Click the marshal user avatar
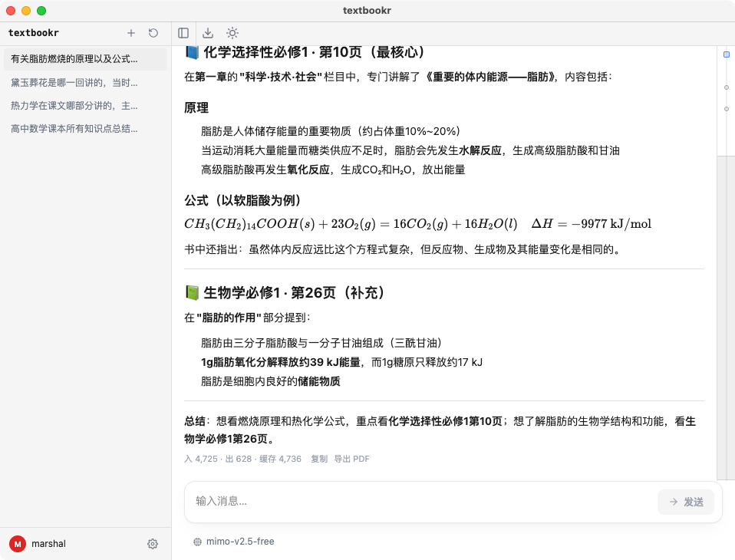The width and height of the screenshot is (735, 560). tap(18, 544)
